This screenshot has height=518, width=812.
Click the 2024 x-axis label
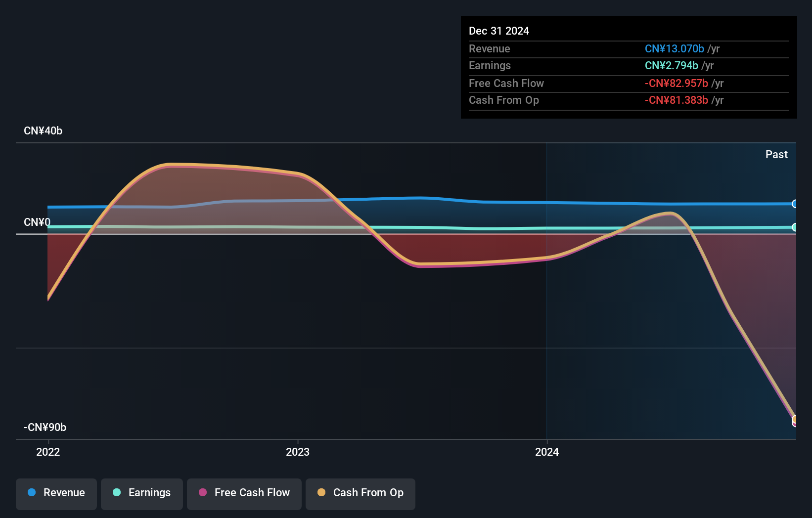pyautogui.click(x=547, y=452)
